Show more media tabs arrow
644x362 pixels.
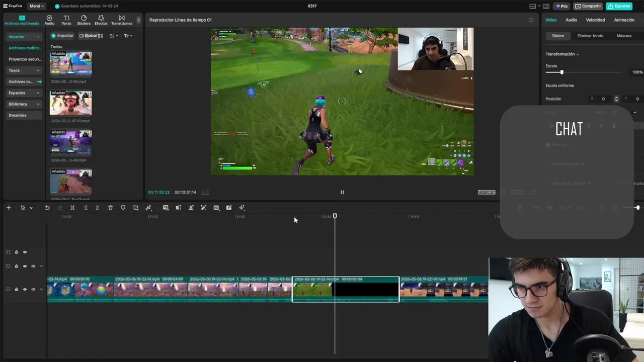(139, 20)
